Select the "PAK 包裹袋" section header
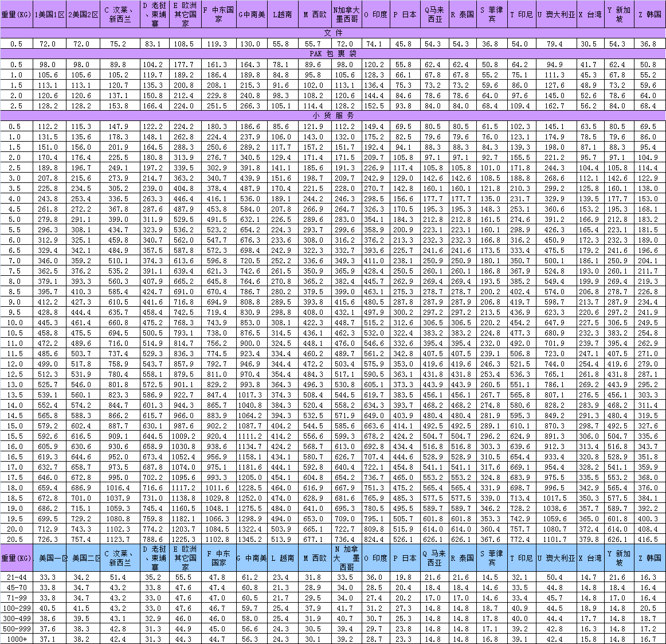Screen dimensions: 666x644 333,54
